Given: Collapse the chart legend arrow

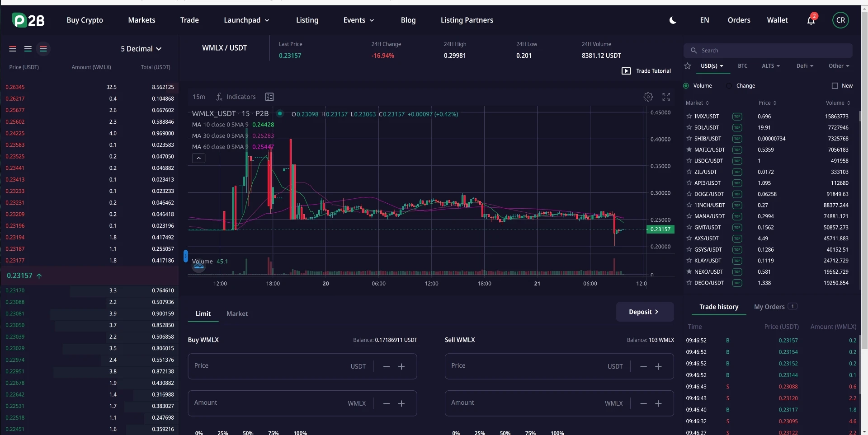Looking at the screenshot, I should pyautogui.click(x=198, y=158).
